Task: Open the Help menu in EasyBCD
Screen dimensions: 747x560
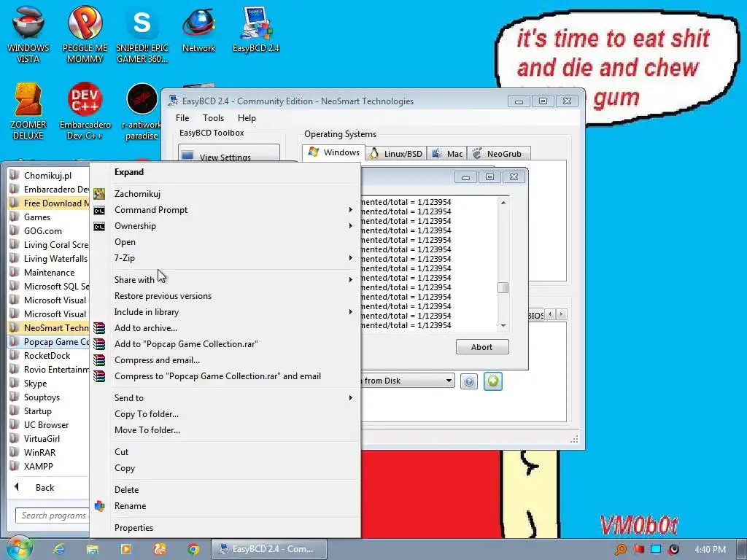Action: click(247, 118)
